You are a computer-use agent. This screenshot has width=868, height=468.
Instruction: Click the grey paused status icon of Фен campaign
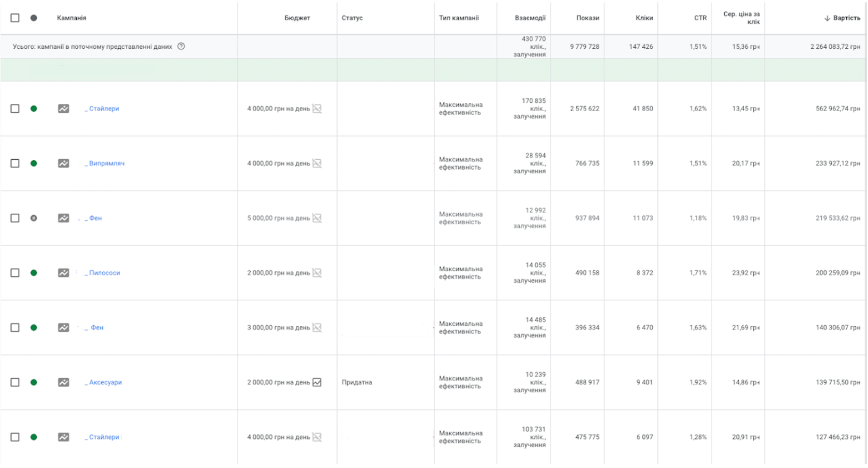34,218
